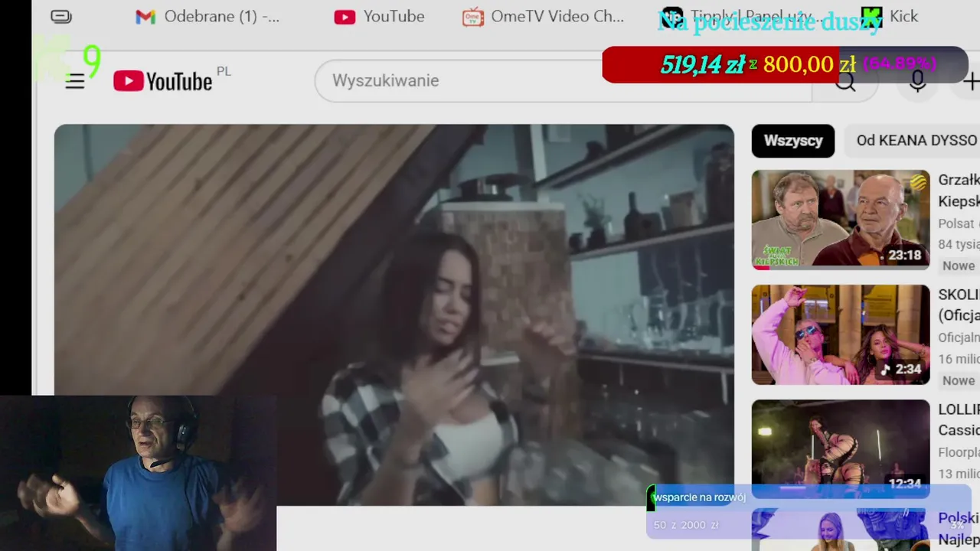Open the SKOLIM video thumbnail 2:34
Viewport: 980px width, 551px height.
coord(841,334)
